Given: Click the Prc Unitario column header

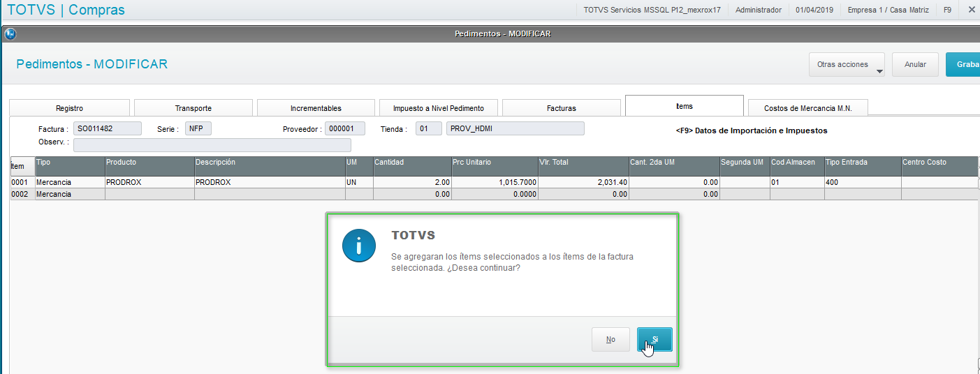Looking at the screenshot, I should [495, 166].
